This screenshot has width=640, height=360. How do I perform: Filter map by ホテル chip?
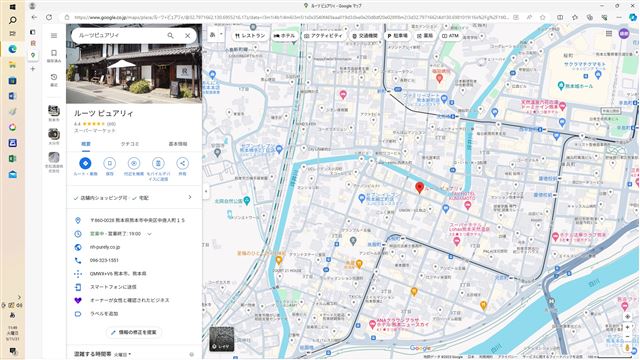(x=284, y=36)
